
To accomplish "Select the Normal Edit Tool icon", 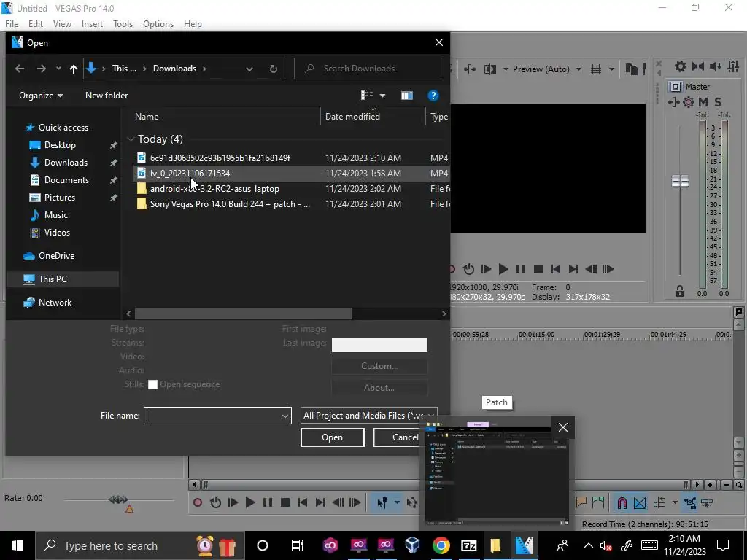I will pyautogui.click(x=382, y=503).
